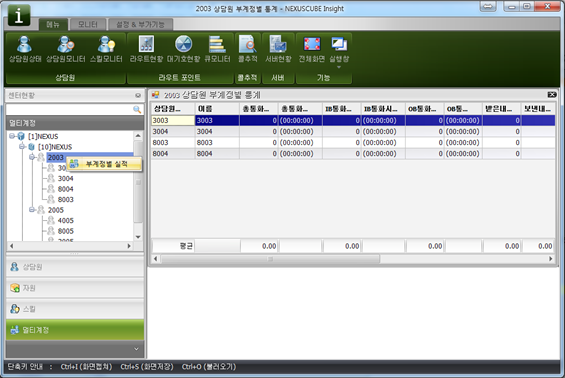Select the table row for 3004
The image size is (565, 378).
(x=353, y=132)
